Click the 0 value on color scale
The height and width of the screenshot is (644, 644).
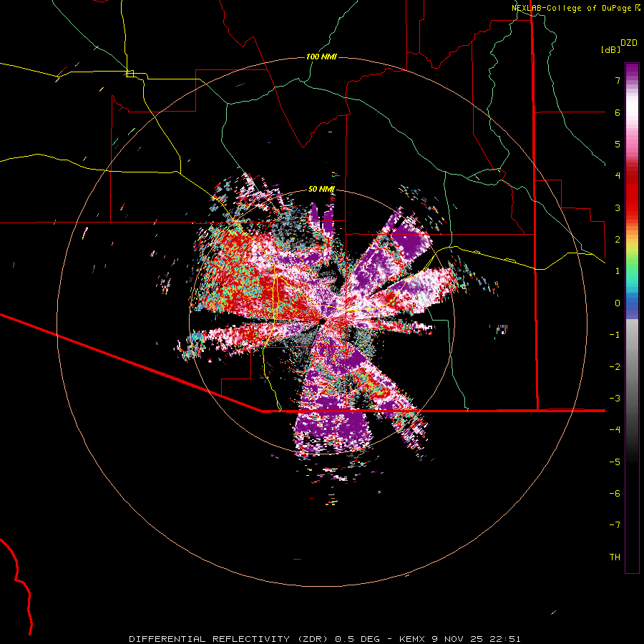(618, 303)
